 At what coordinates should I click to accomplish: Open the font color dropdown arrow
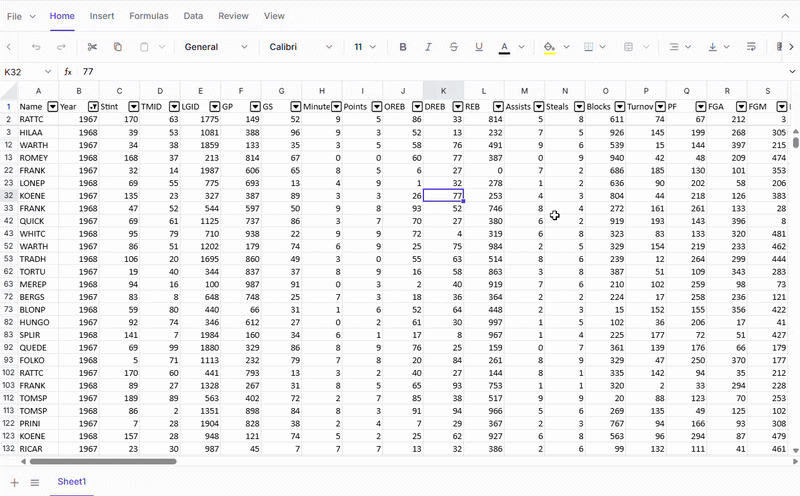coord(521,47)
